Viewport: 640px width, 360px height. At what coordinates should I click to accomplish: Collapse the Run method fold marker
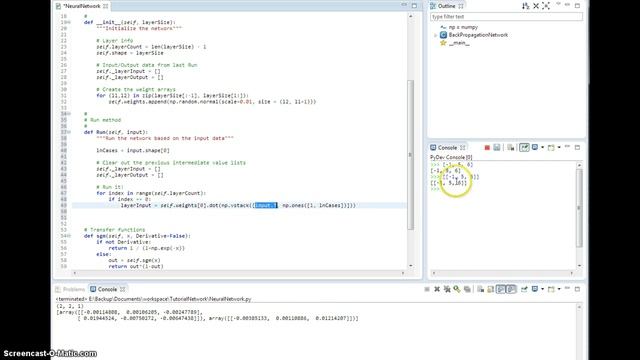pyautogui.click(x=69, y=132)
